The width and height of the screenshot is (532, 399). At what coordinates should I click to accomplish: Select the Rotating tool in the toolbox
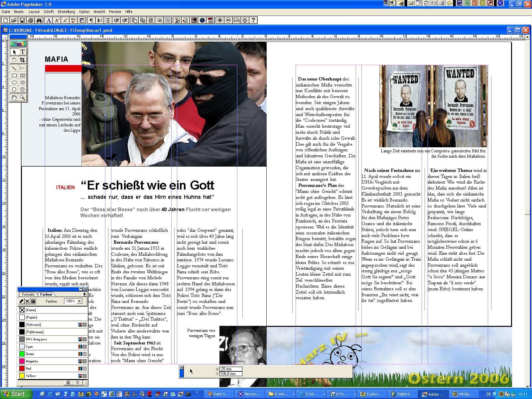point(14,60)
